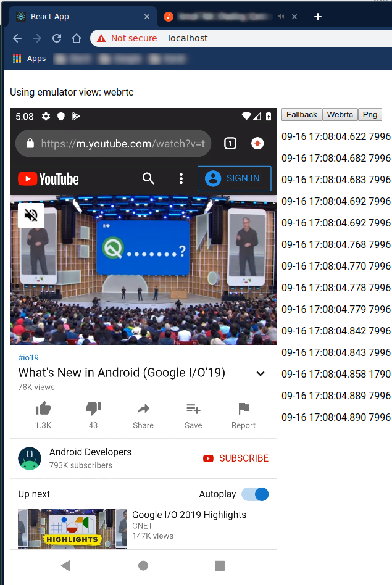Viewport: 392px width, 585px height.
Task: Report the video with flag icon
Action: click(243, 409)
